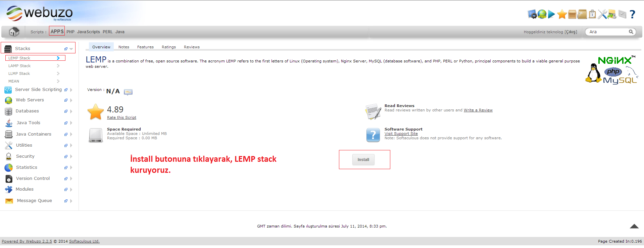Click the Çıkış logout link
The width and height of the screenshot is (644, 248).
(571, 32)
